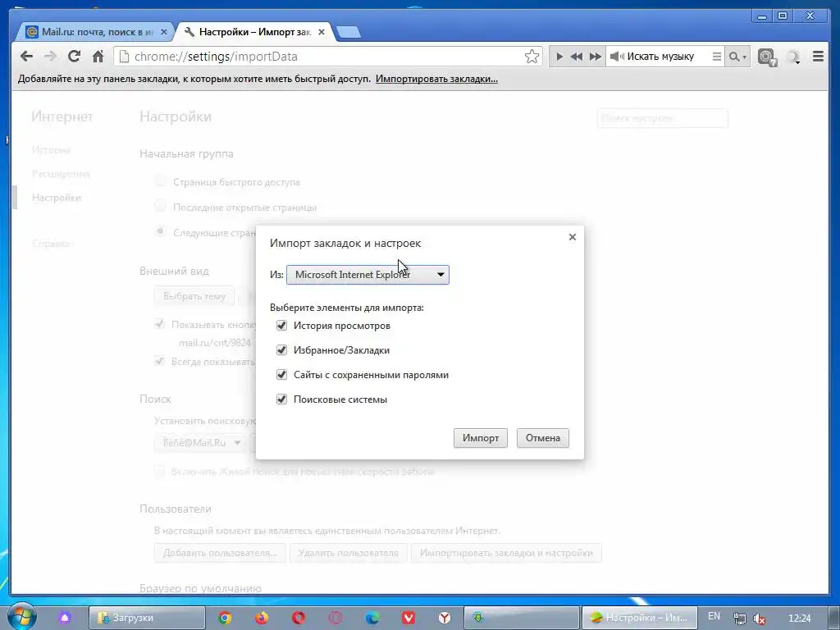Toggle Показывать кнопку checkbox in background settings
The image size is (840, 630).
[159, 323]
